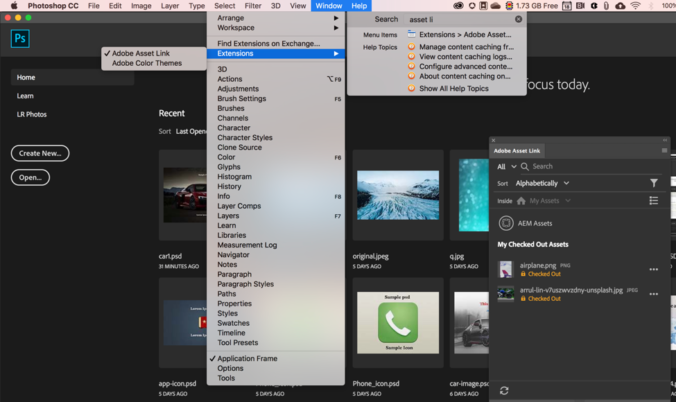
Task: Open the Layer menu
Action: pos(170,6)
